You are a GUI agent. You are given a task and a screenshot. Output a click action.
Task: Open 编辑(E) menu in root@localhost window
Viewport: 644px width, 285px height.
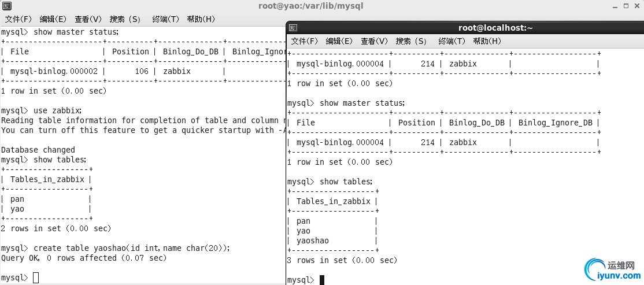339,41
